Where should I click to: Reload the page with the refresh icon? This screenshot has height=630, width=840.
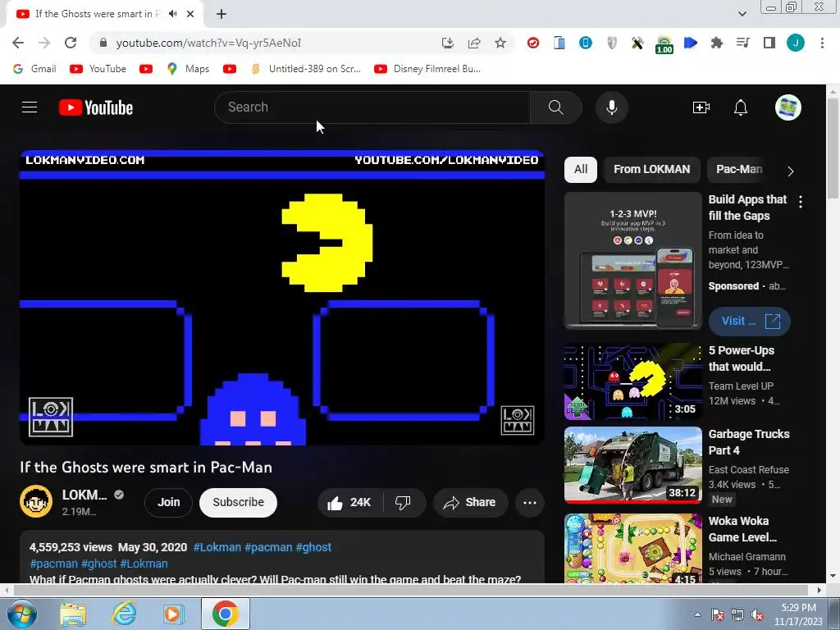[71, 43]
